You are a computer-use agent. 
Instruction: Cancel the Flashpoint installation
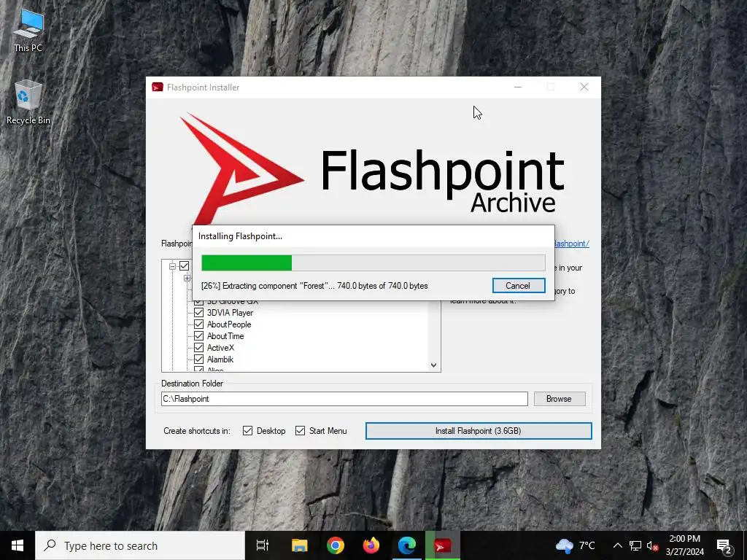point(519,286)
